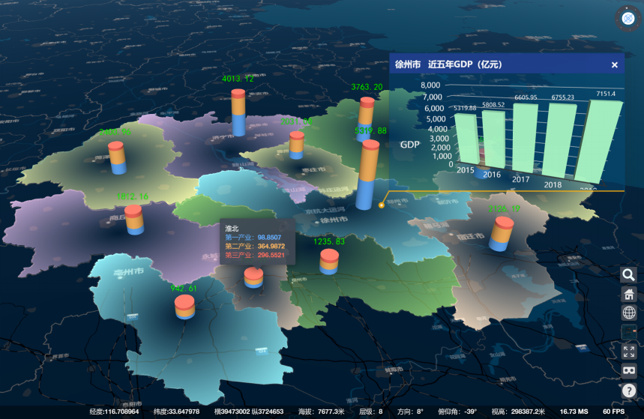The image size is (644, 419).
Task: Open the base map layer picker
Action: click(628, 332)
